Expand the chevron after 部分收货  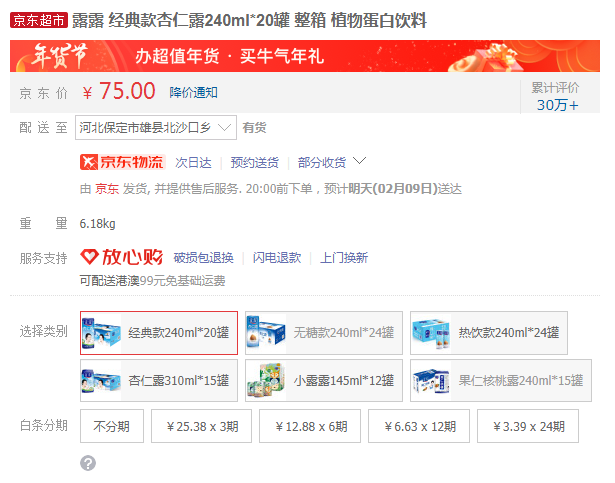pos(359,160)
